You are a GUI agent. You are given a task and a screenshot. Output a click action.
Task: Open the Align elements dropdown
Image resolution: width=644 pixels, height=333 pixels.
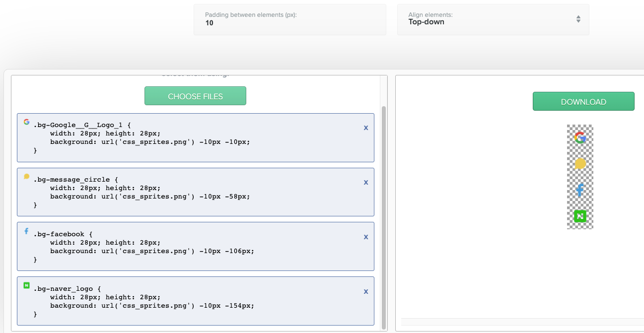(x=493, y=19)
